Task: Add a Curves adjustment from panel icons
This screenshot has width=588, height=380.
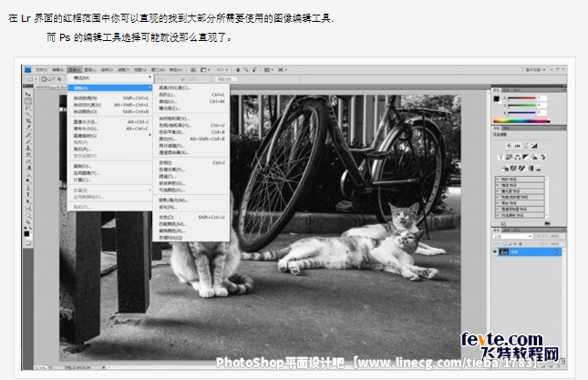Action: click(526, 146)
